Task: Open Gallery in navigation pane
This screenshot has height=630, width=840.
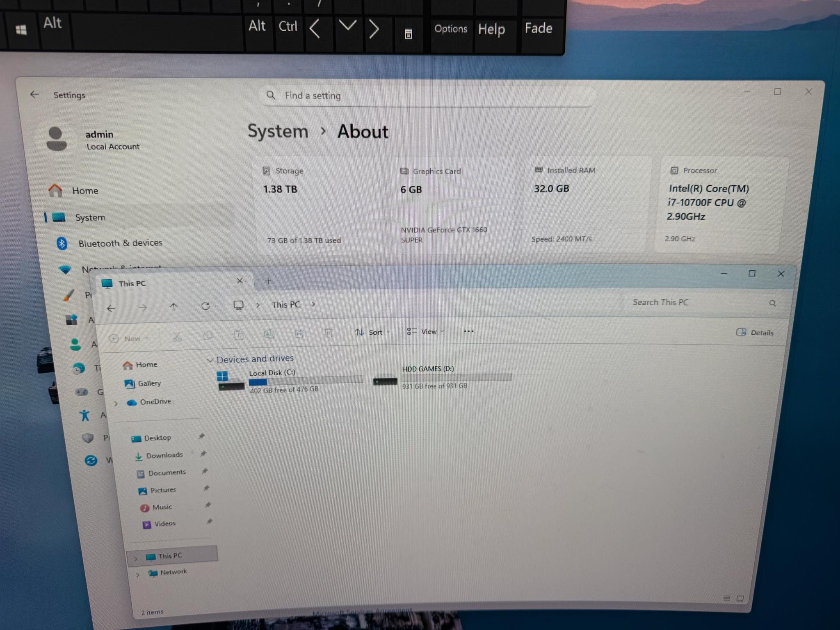Action: pos(143,383)
